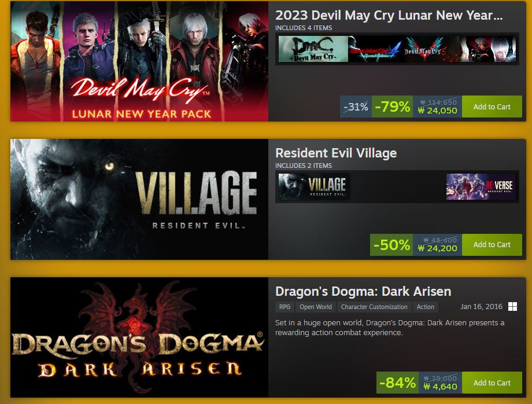The image size is (532, 404).
Task: Open the Devil May Cry 5 thumbnail
Action: [x=431, y=49]
